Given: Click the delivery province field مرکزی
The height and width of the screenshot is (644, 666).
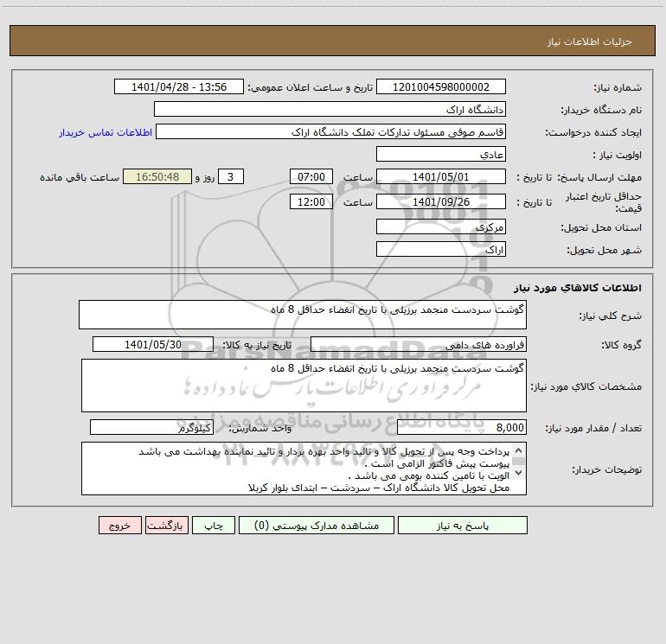Looking at the screenshot, I should [441, 226].
